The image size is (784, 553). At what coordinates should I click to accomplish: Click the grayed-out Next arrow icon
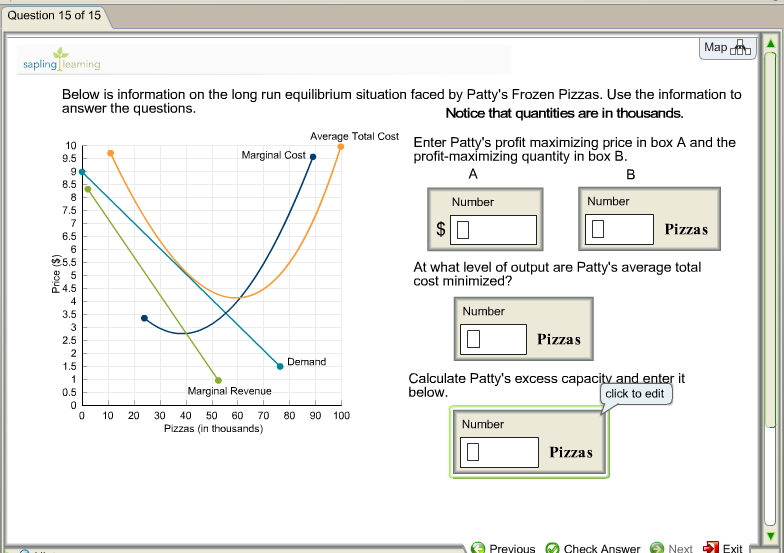pos(657,547)
